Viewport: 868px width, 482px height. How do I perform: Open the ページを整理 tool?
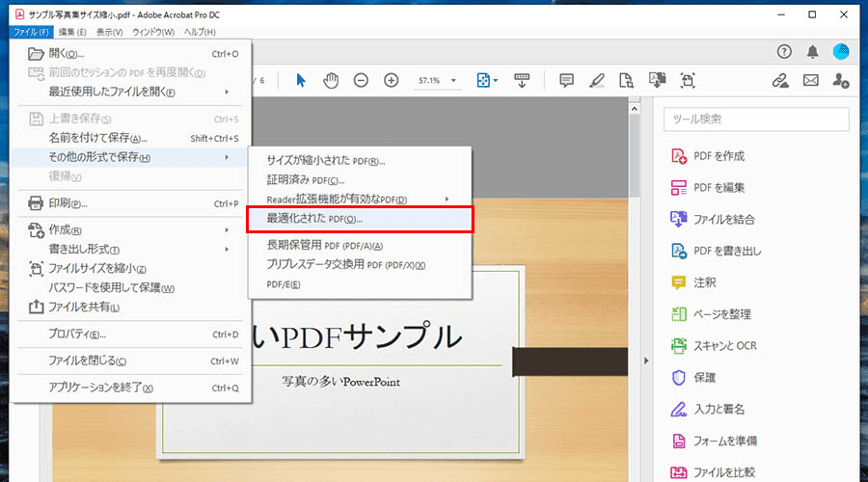[x=711, y=314]
